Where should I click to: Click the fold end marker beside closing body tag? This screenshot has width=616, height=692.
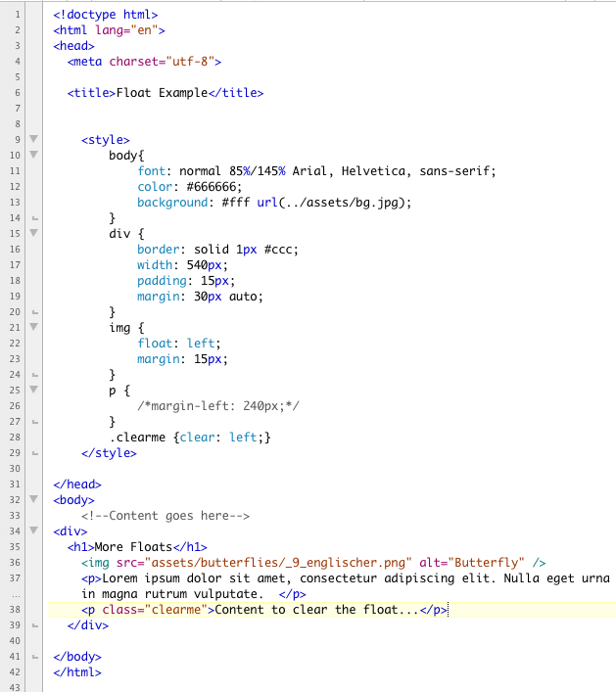pos(34,657)
